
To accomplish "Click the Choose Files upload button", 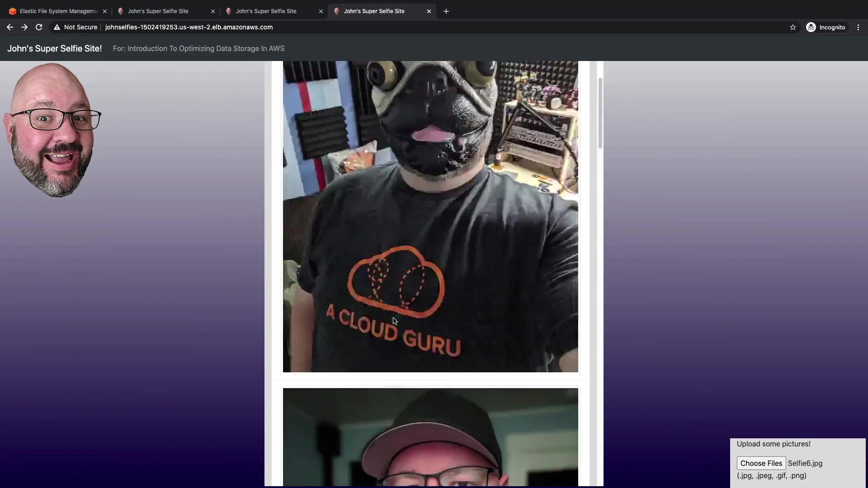I will coord(761,463).
